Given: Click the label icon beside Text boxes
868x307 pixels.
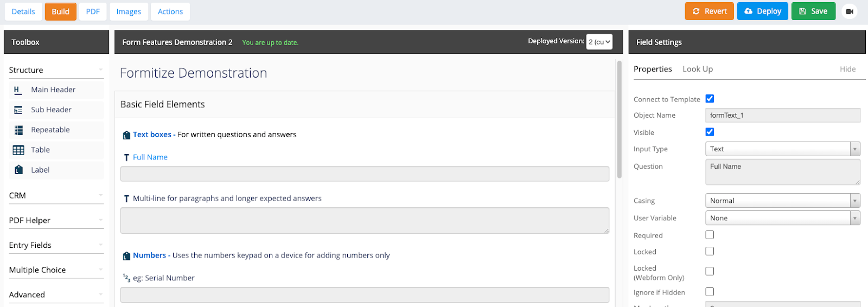Looking at the screenshot, I should (x=126, y=135).
